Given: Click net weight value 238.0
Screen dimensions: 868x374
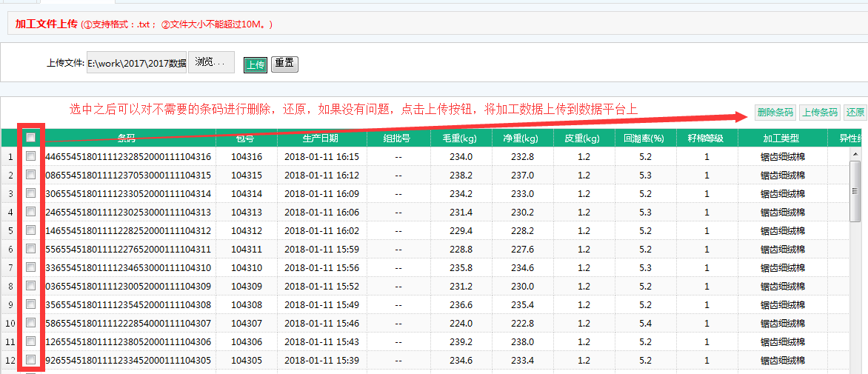Looking at the screenshot, I should pyautogui.click(x=523, y=342).
